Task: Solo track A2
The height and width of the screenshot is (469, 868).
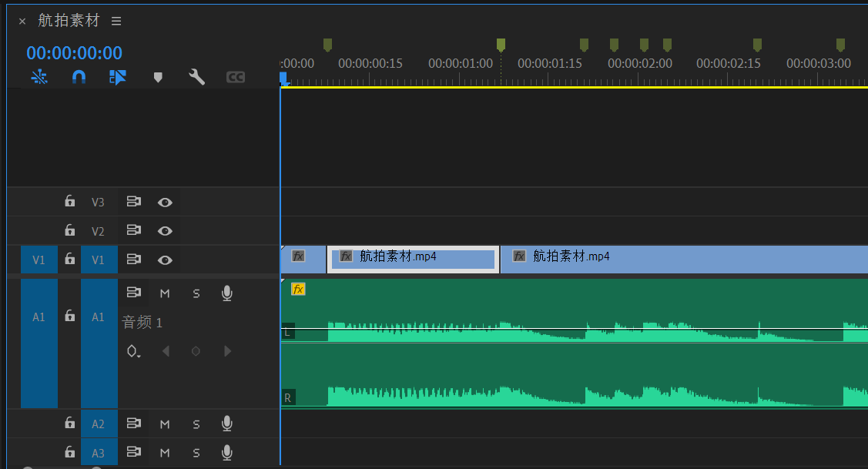Action: click(x=196, y=424)
